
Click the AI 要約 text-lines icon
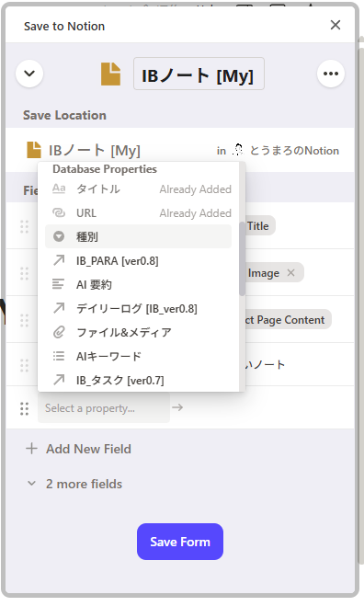point(58,284)
